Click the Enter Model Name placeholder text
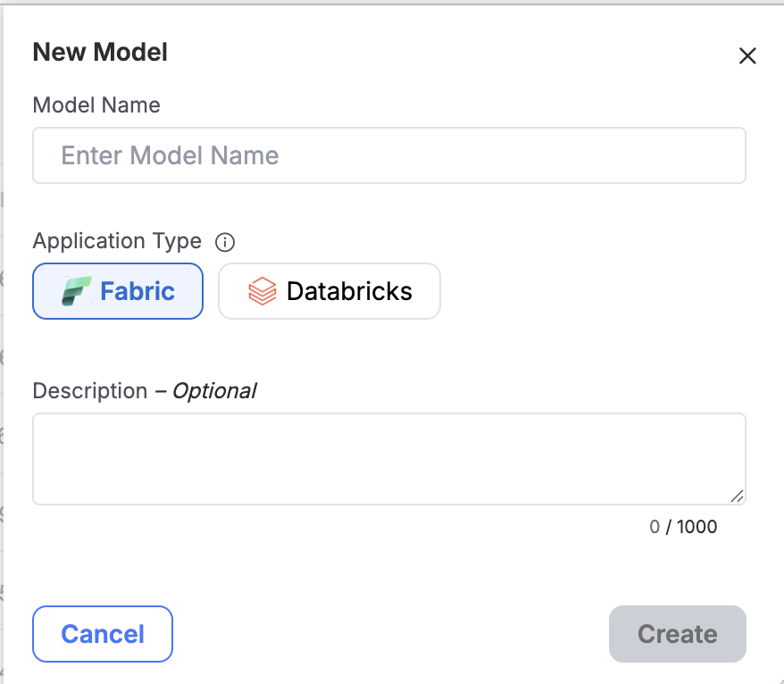The height and width of the screenshot is (684, 784). [x=170, y=155]
